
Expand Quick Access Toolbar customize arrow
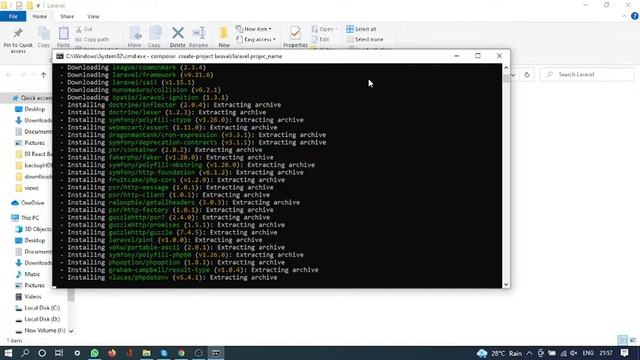click(38, 6)
